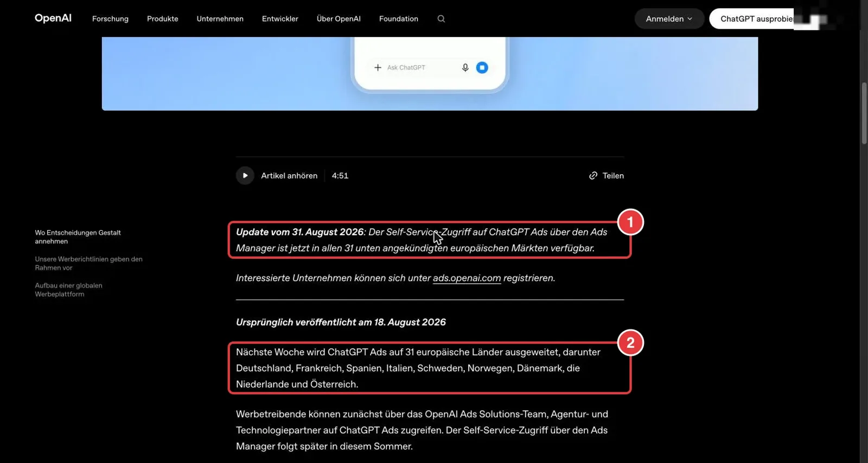This screenshot has width=868, height=463.
Task: Click paragraph starting 'Nächste Woche wird ChatGPT Ads'
Action: [418, 368]
